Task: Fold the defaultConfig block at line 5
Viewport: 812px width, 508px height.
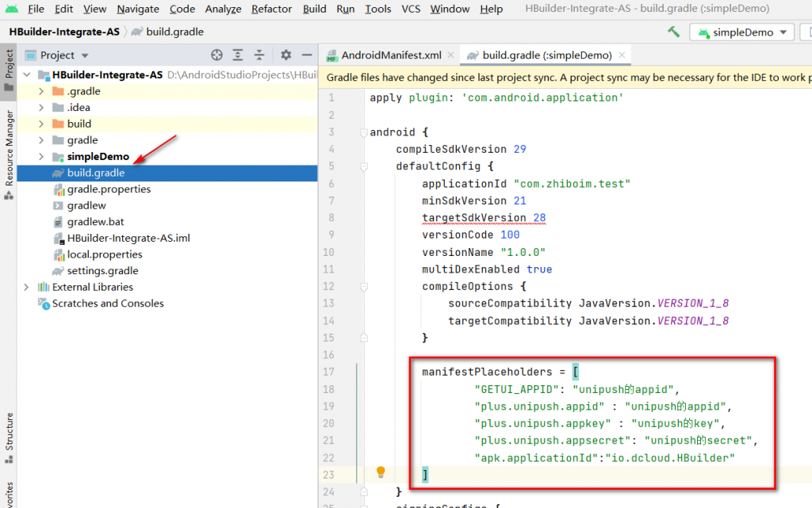Action: click(364, 166)
